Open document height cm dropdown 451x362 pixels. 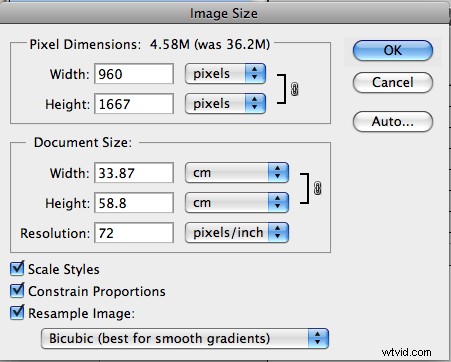click(237, 202)
